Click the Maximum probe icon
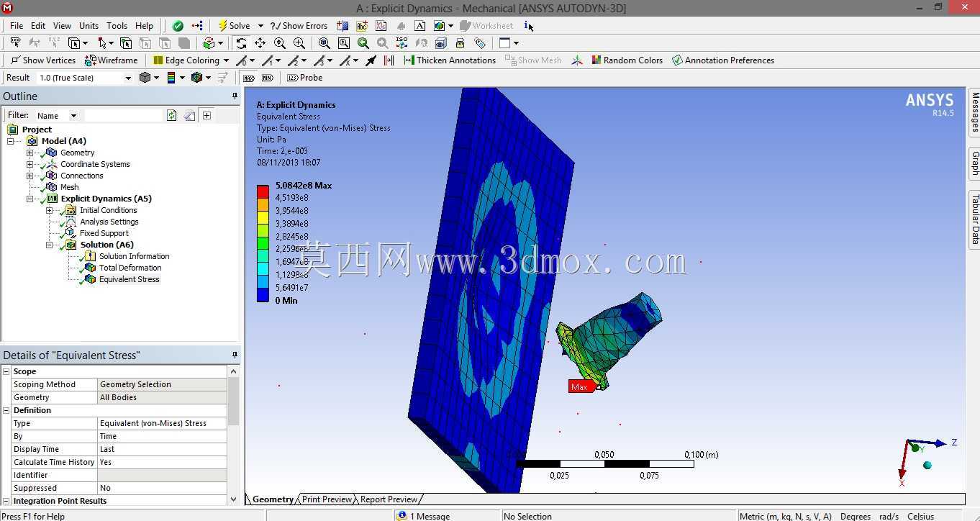980x521 pixels. pos(249,78)
